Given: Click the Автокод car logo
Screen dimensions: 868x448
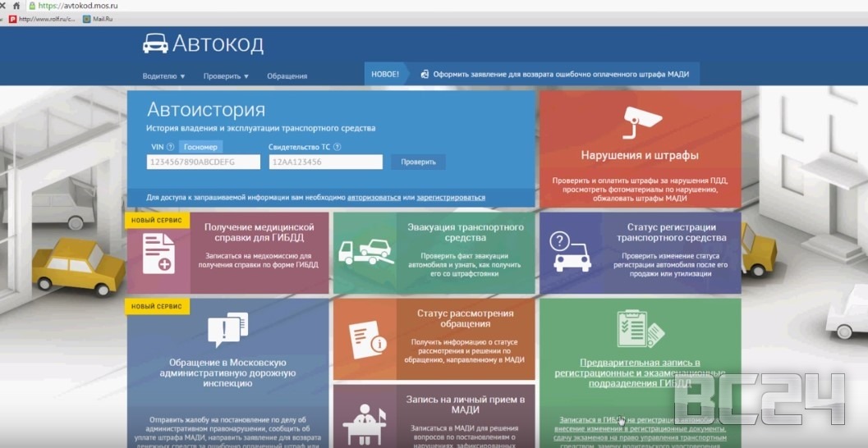Looking at the screenshot, I should pyautogui.click(x=155, y=43).
